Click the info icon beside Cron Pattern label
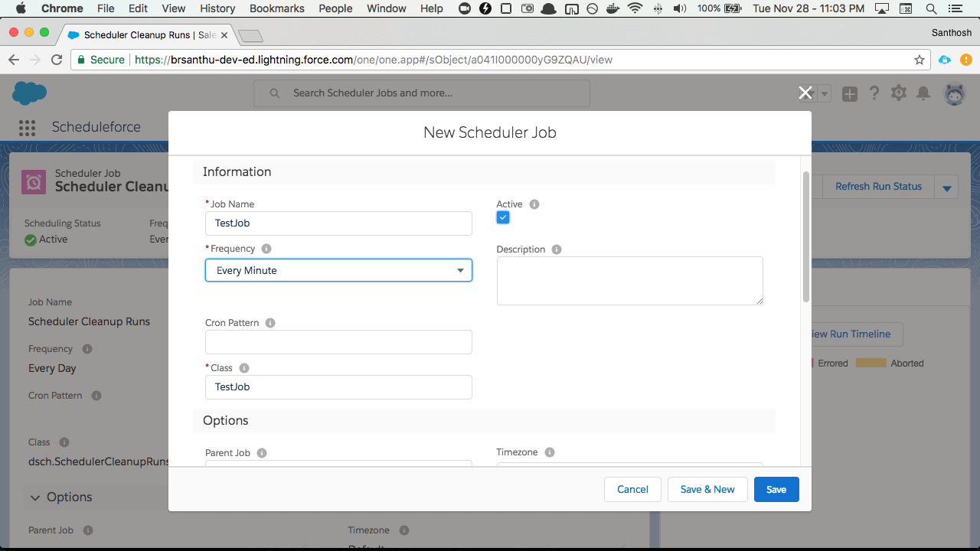Image resolution: width=980 pixels, height=551 pixels. click(270, 323)
